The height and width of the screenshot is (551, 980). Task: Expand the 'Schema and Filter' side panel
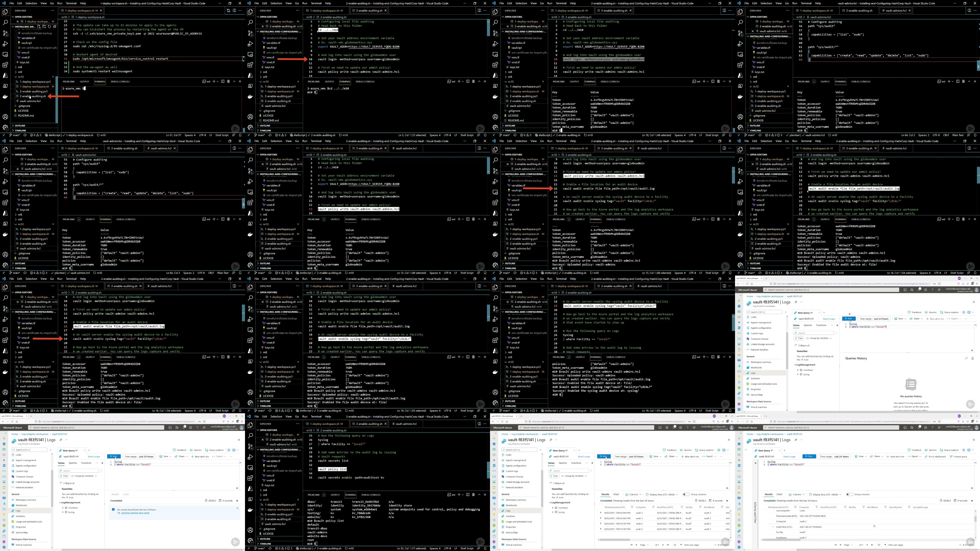tap(756, 463)
